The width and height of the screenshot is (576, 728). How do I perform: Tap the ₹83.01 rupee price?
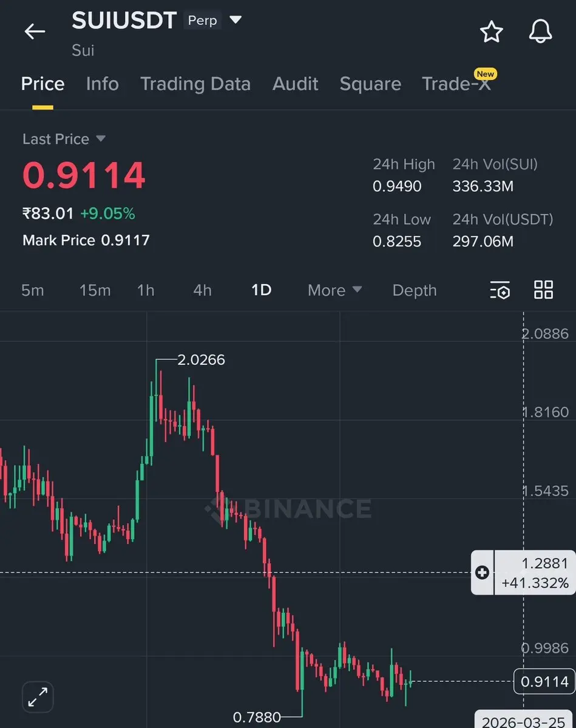[x=48, y=214]
